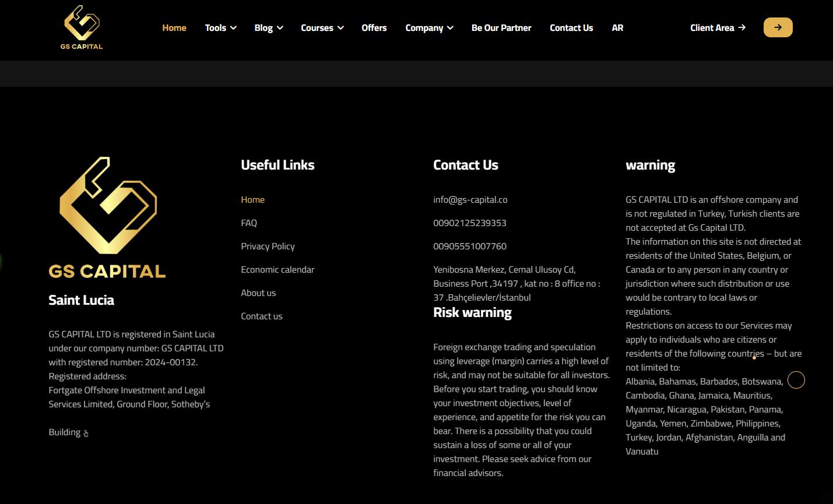Click the phone number 00905551007760
The image size is (833, 504).
point(470,246)
